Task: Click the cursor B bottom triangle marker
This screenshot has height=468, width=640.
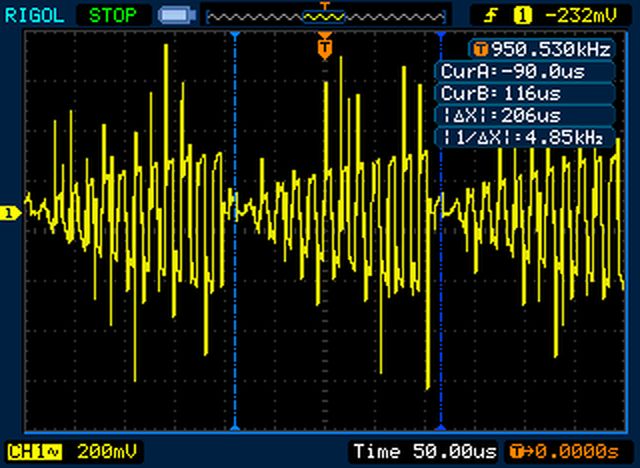Action: 441,427
